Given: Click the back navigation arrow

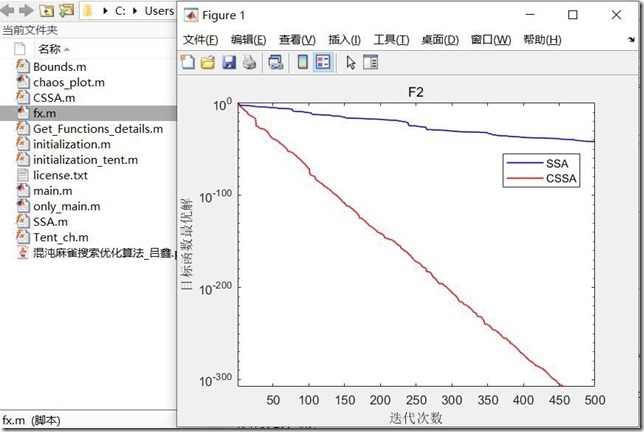Looking at the screenshot, I should [x=7, y=11].
